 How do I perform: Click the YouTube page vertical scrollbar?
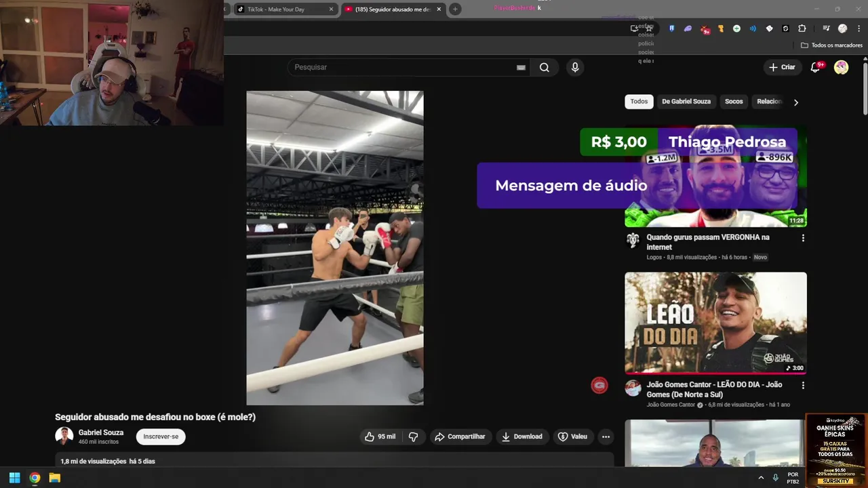pyautogui.click(x=865, y=88)
